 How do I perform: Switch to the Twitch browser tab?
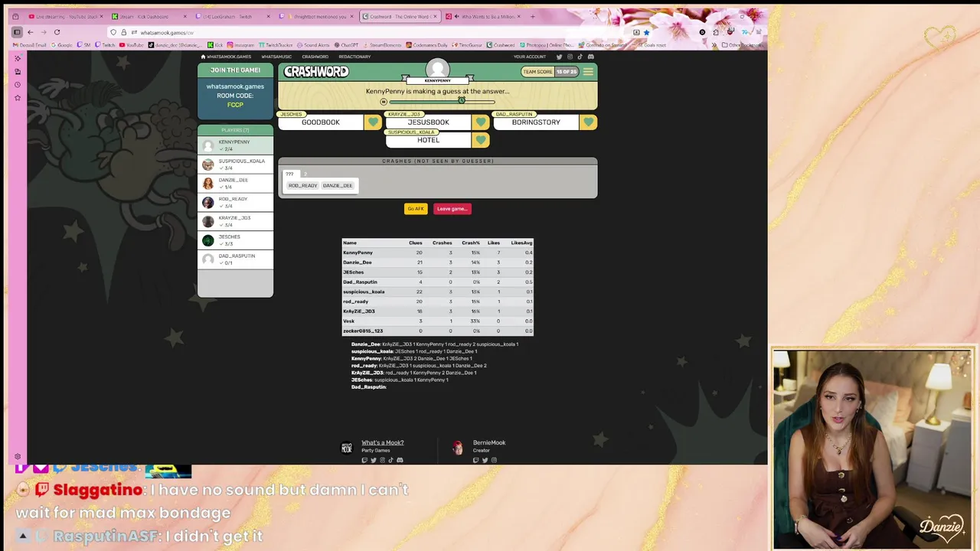[x=231, y=16]
